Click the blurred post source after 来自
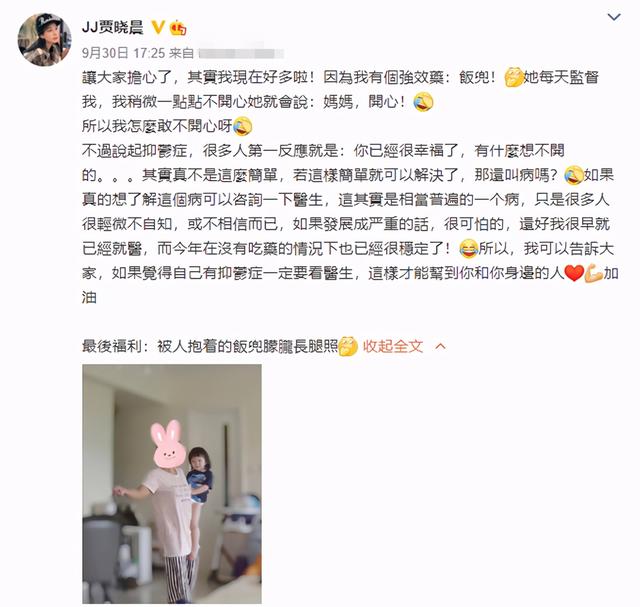 (241, 53)
